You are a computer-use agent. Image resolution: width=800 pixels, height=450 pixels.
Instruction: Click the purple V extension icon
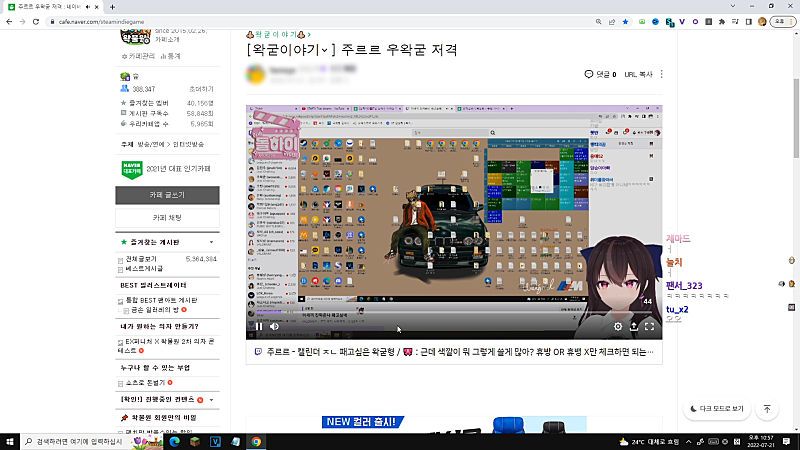click(682, 22)
